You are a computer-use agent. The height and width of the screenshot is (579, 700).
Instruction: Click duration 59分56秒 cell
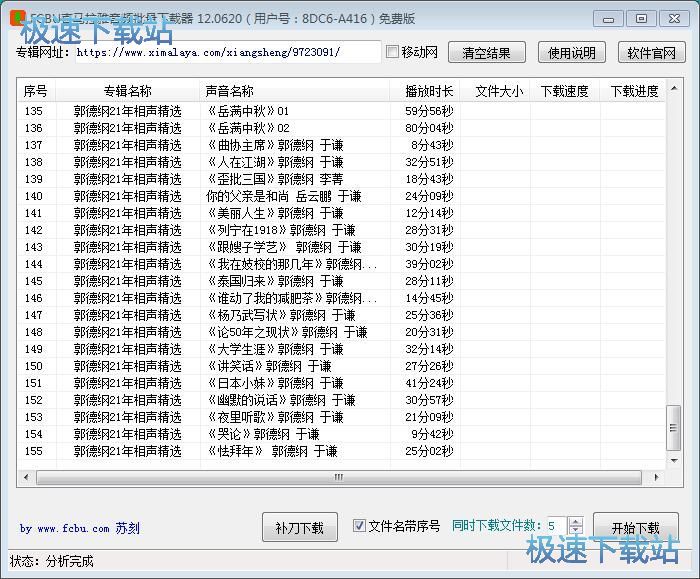[429, 111]
